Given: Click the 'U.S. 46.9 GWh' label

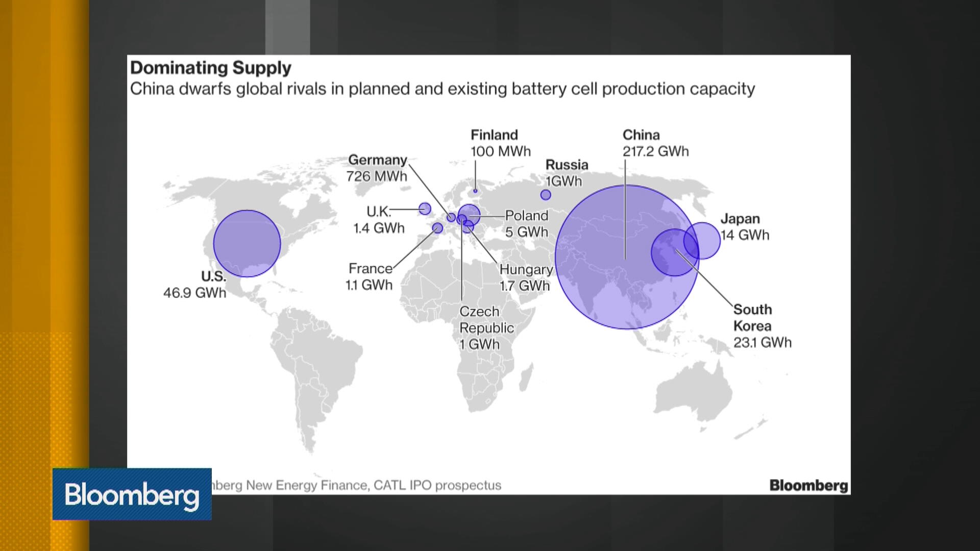Looking at the screenshot, I should (195, 284).
